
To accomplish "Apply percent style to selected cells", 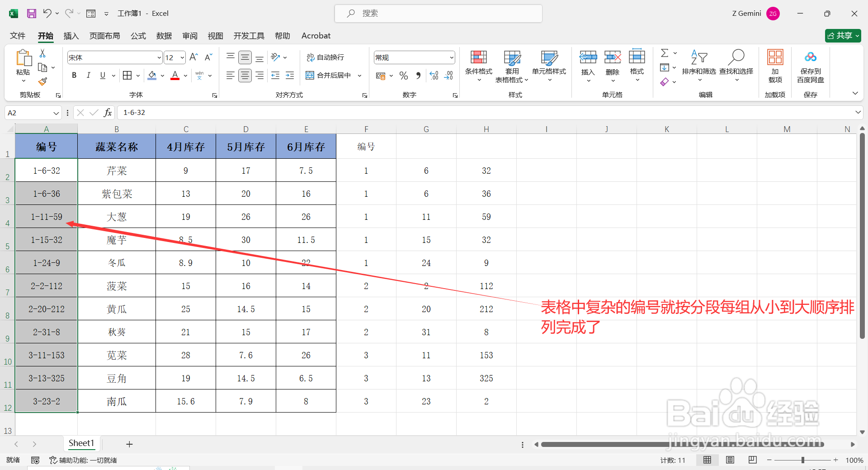I will click(x=404, y=75).
